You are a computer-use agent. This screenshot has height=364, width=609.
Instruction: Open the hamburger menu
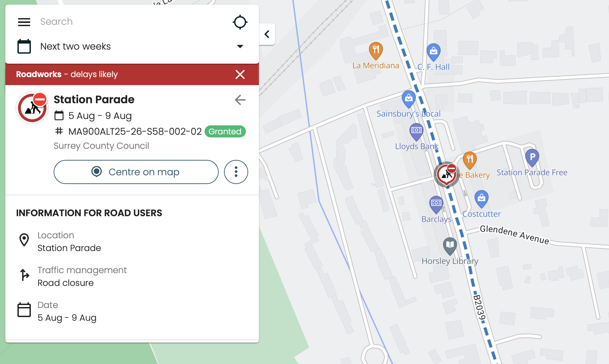coord(24,22)
